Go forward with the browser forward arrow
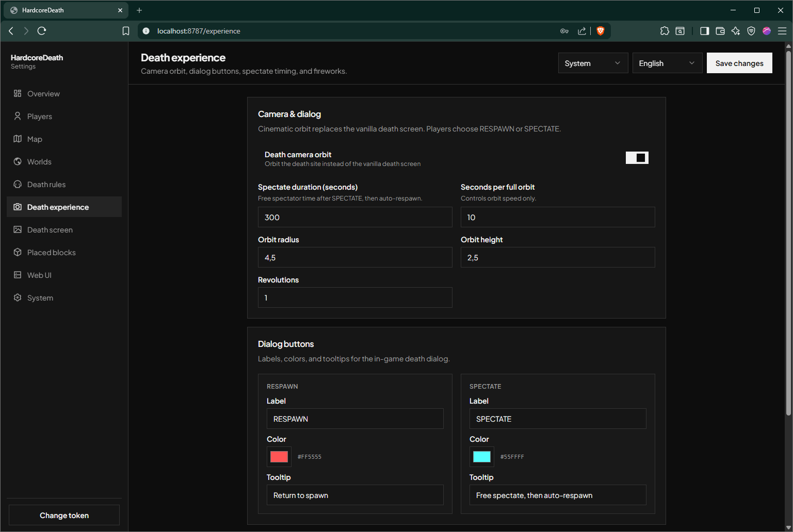The height and width of the screenshot is (532, 793). click(x=26, y=31)
